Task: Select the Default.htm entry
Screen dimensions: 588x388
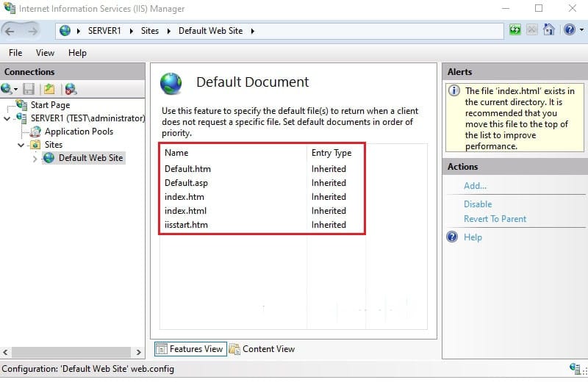Action: (x=187, y=169)
